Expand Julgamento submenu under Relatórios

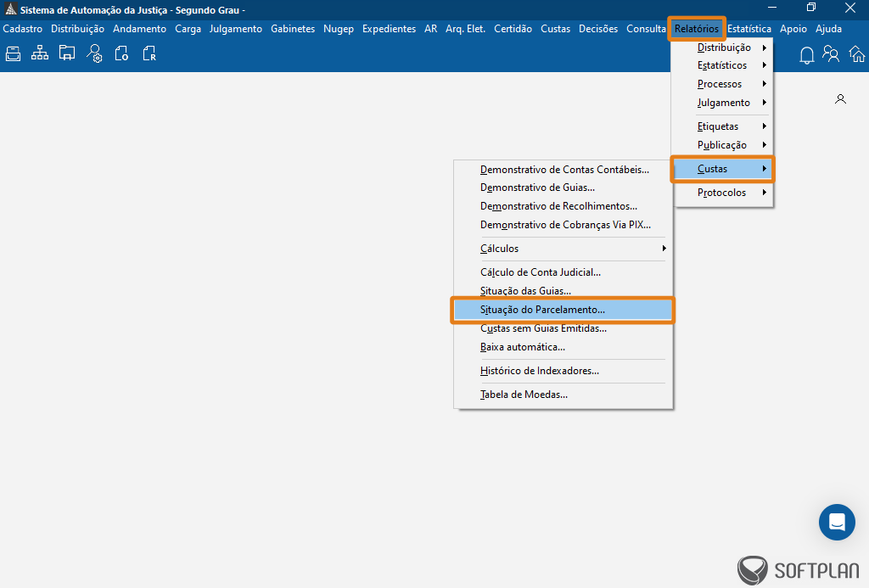[722, 103]
